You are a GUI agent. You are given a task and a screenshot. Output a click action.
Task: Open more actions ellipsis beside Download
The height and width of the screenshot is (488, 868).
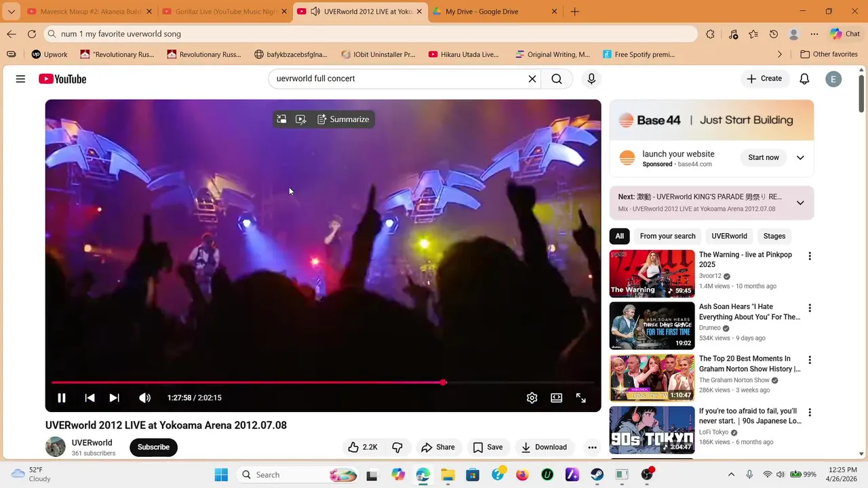[x=592, y=447]
